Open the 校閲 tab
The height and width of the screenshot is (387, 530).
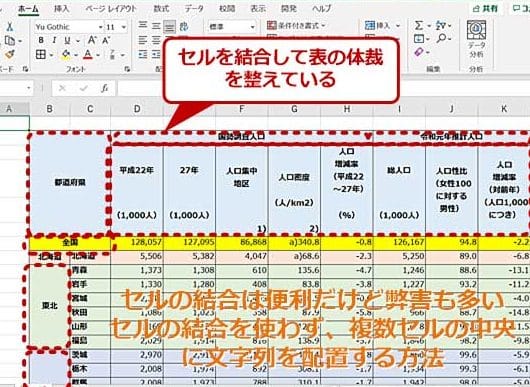pos(227,9)
